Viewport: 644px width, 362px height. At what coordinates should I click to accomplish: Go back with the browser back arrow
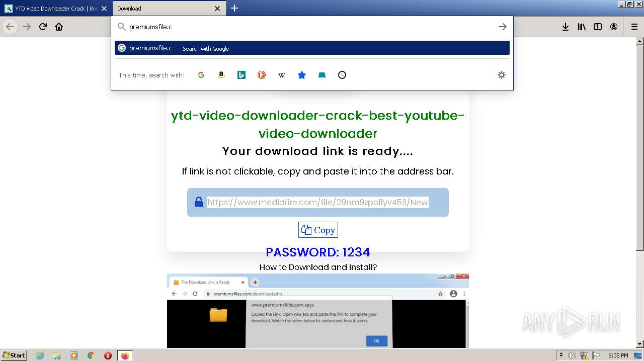10,27
